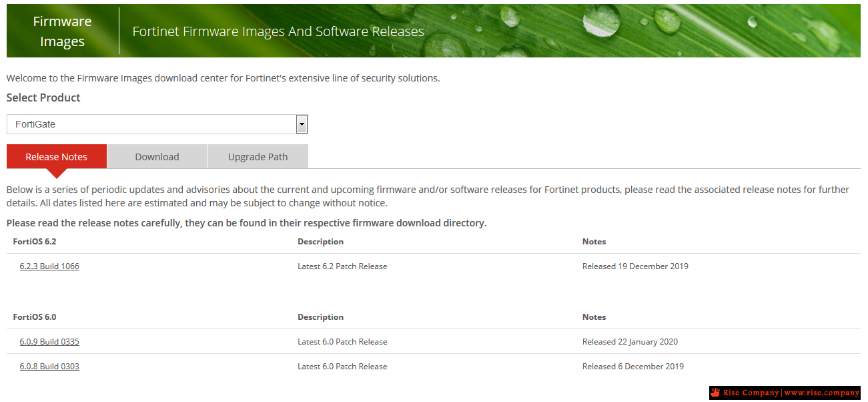Open the Select Product dropdown arrow
Image resolution: width=868 pixels, height=402 pixels.
click(302, 124)
